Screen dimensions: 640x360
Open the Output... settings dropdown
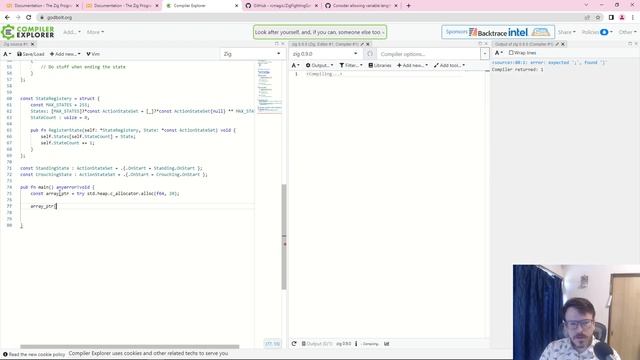pyautogui.click(x=319, y=65)
